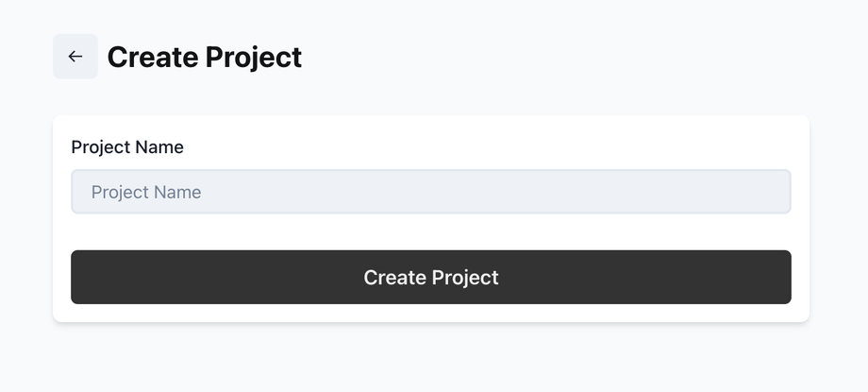Focus the Project Name text box
The width and height of the screenshot is (868, 392).
(430, 192)
